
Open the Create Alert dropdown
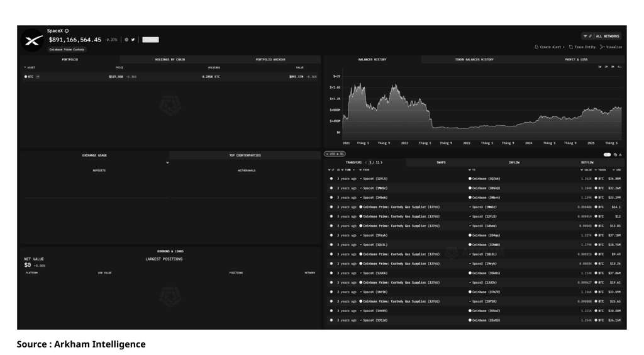550,47
